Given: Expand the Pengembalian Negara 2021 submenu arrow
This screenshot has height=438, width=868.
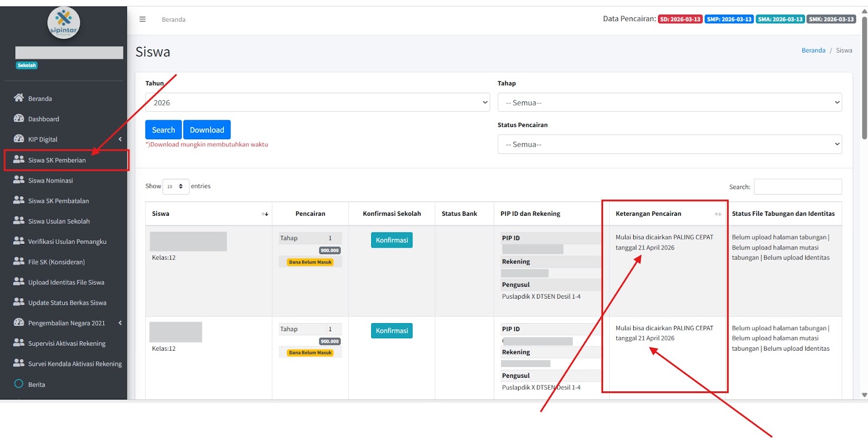Looking at the screenshot, I should coord(120,323).
